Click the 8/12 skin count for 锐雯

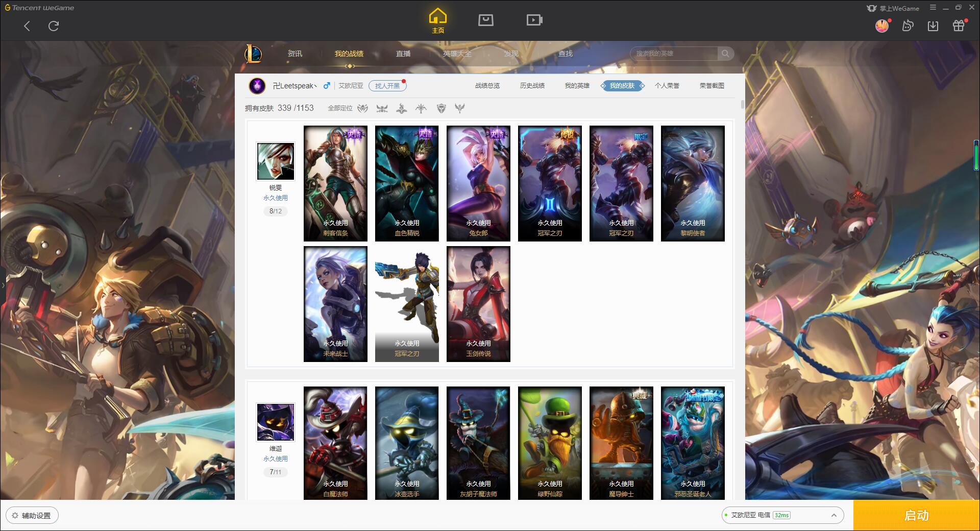276,211
